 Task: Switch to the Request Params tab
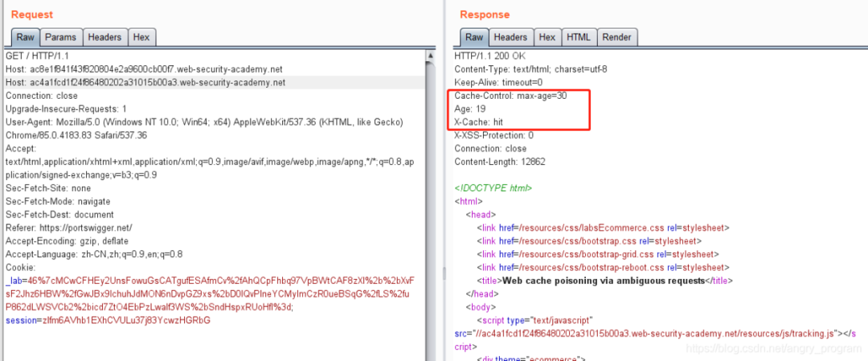coord(61,37)
